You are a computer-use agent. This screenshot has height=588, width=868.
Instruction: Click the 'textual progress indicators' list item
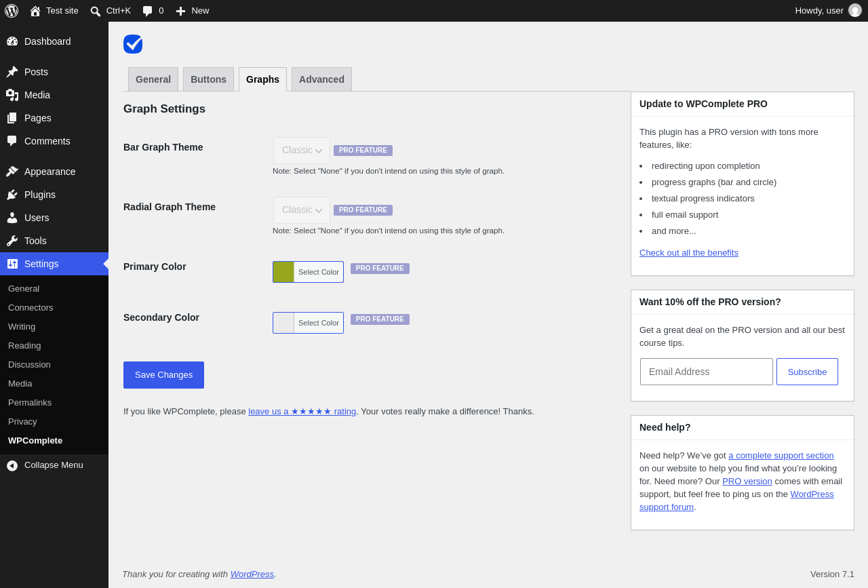pos(703,199)
